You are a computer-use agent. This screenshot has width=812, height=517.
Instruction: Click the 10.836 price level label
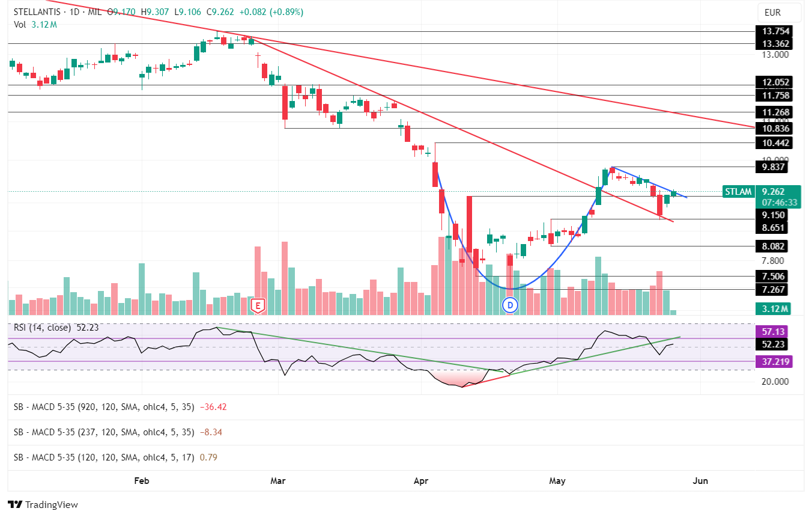click(775, 129)
